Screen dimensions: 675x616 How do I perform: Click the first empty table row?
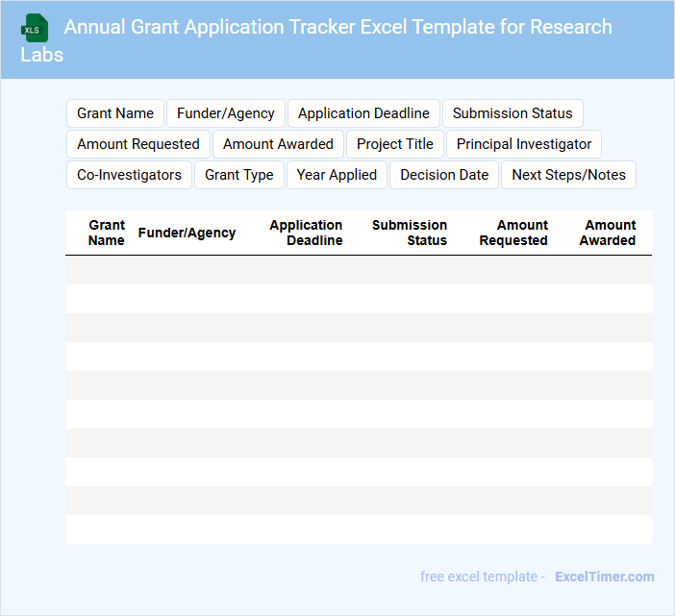point(358,270)
